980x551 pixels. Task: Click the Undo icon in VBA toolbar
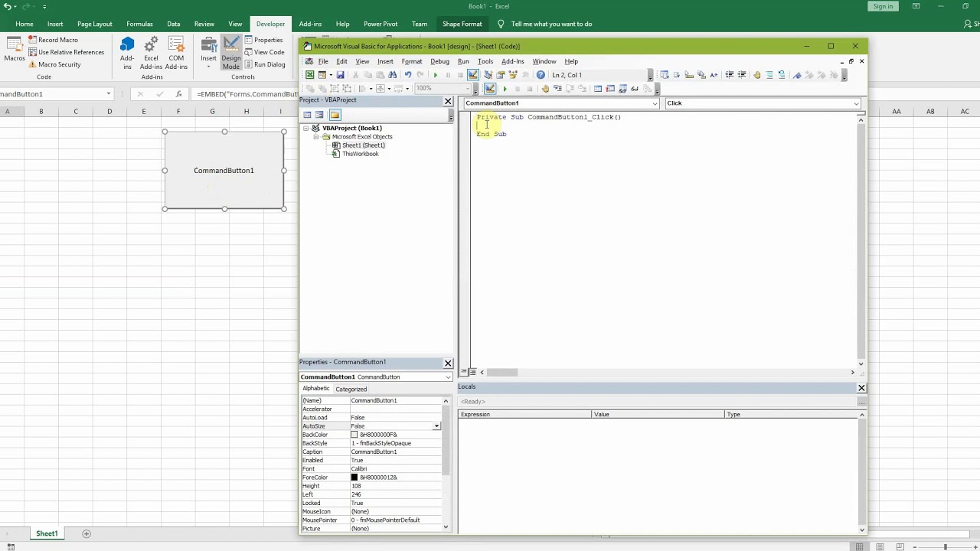[x=407, y=75]
